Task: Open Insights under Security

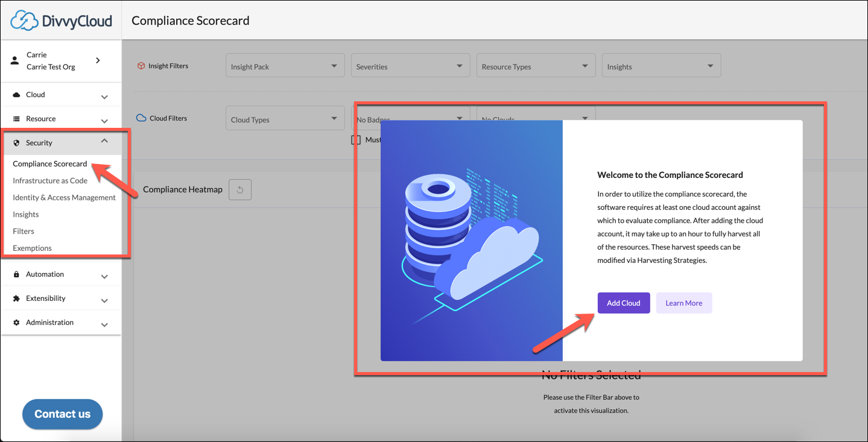Action: 26,214
